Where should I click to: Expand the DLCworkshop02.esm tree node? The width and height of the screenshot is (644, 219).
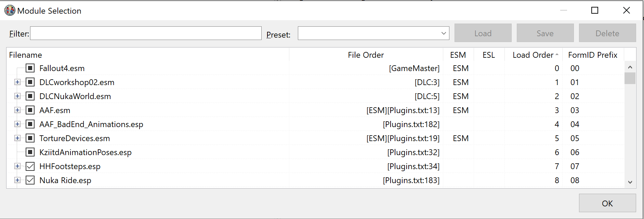coord(17,82)
